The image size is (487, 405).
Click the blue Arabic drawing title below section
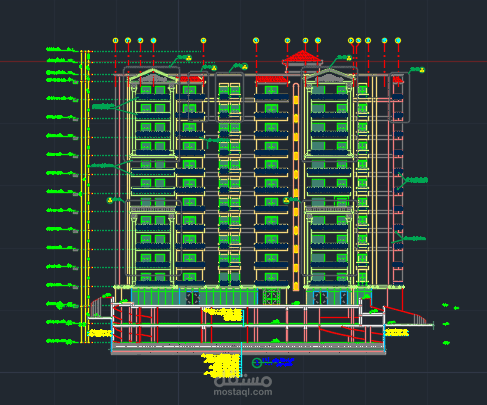click(x=278, y=362)
